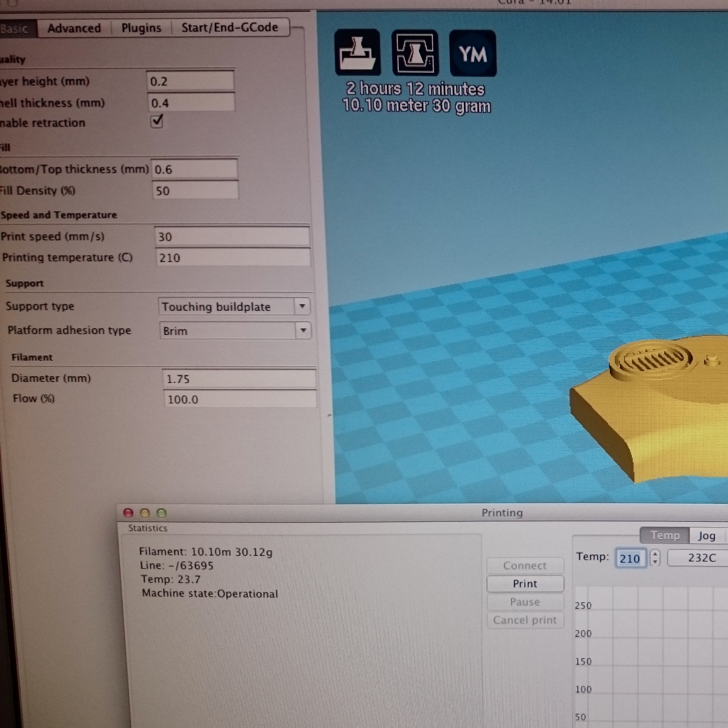Click the Layer height input field
Viewport: 728px width, 728px height.
coord(190,81)
